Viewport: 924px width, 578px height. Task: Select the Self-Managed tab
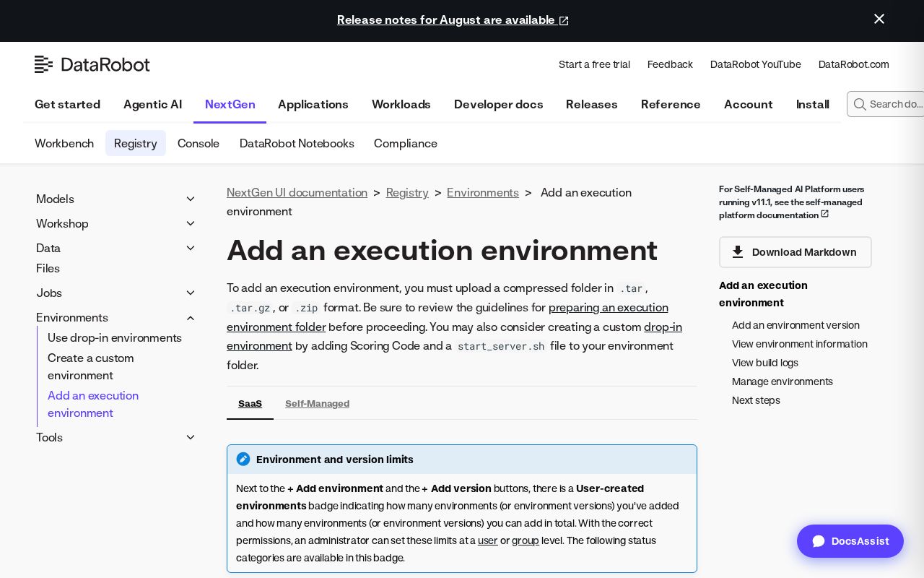pyautogui.click(x=317, y=404)
